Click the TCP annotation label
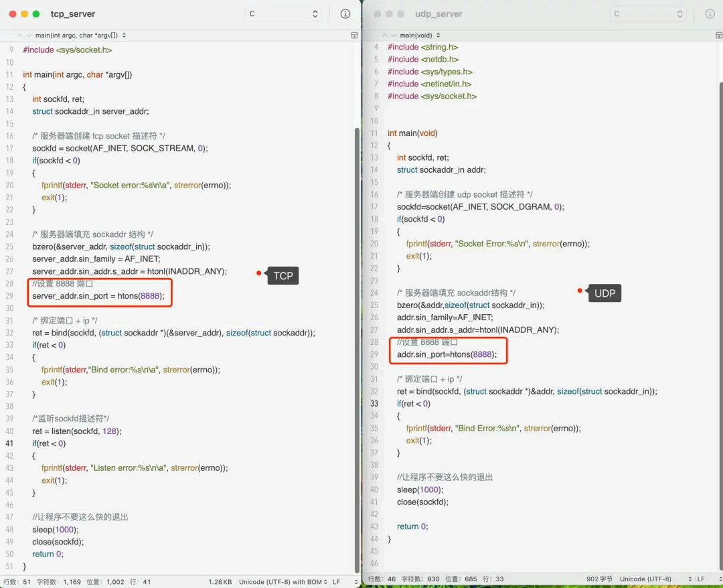723x588 pixels. pos(283,276)
